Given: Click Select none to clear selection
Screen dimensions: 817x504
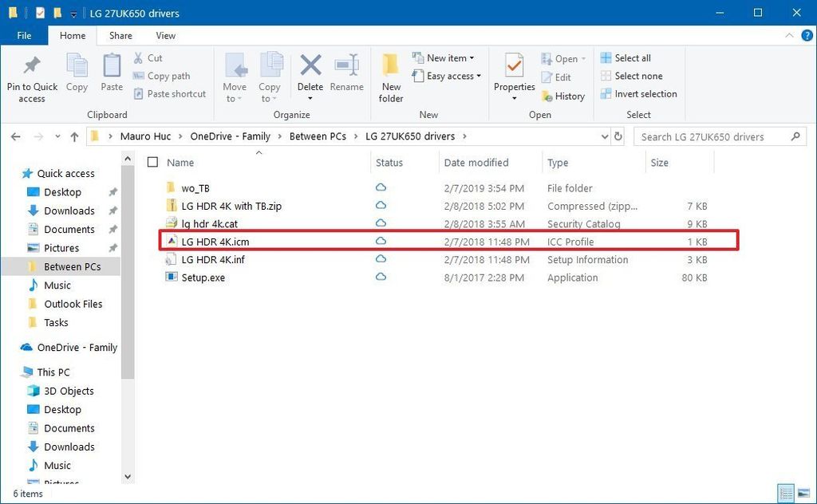Looking at the screenshot, I should click(633, 75).
